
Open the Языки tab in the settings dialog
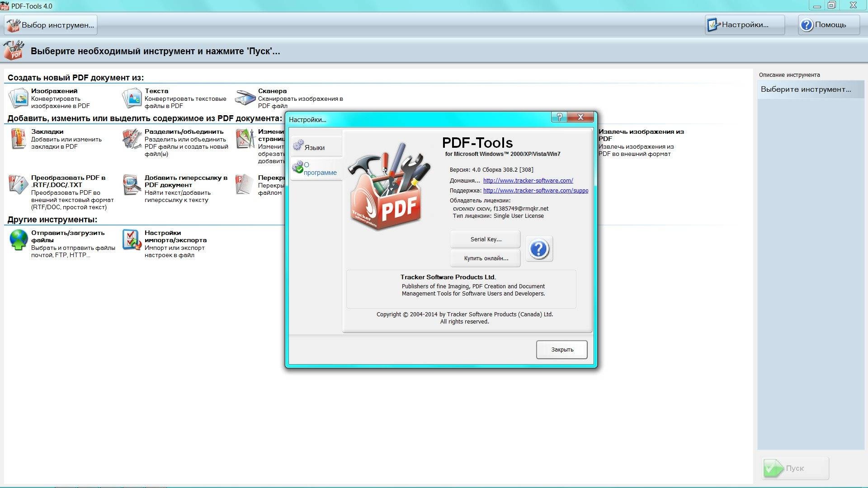point(316,147)
